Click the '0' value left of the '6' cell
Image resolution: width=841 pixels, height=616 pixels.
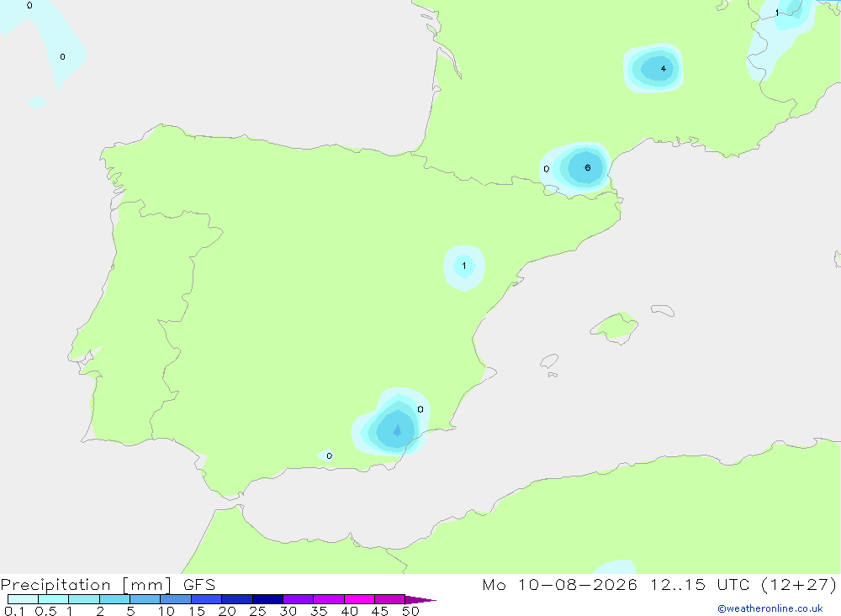coord(546,169)
